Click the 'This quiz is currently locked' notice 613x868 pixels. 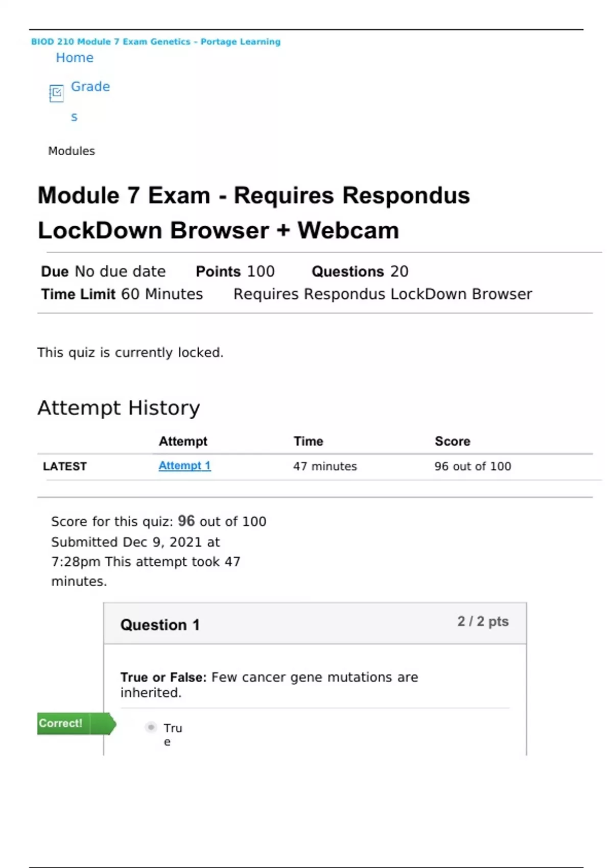pos(130,352)
